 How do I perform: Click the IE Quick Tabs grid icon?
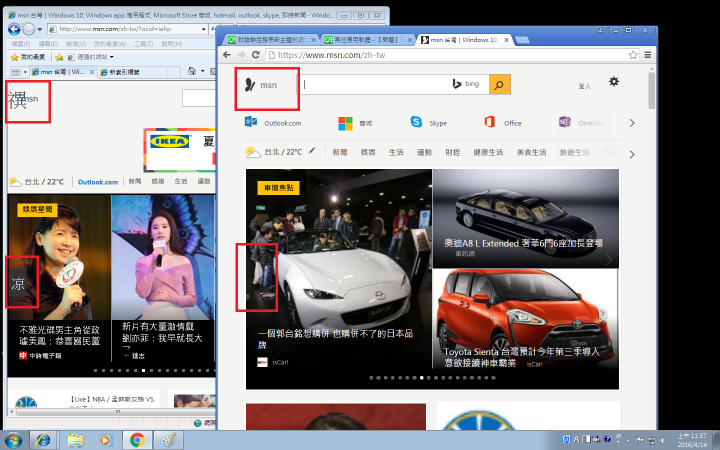pyautogui.click(x=16, y=72)
